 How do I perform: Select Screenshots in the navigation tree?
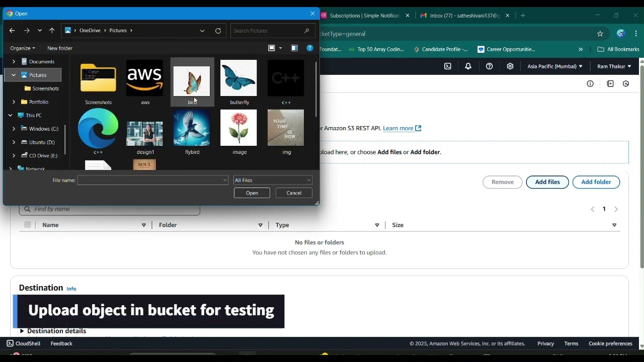pyautogui.click(x=42, y=88)
